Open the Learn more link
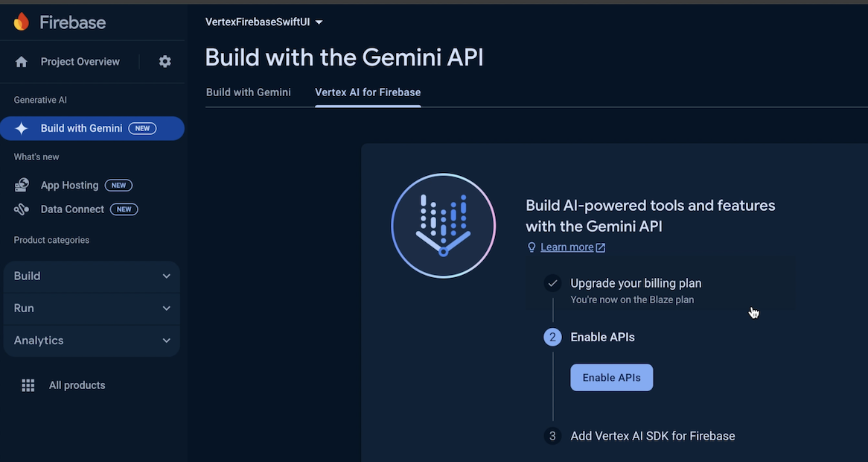The image size is (868, 462). coord(567,247)
